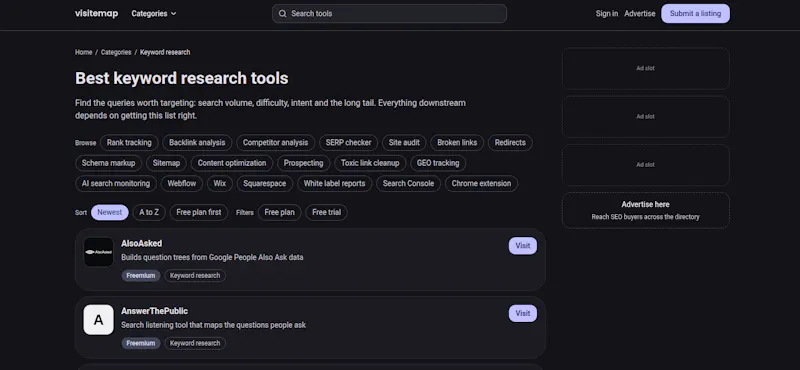
Task: Browse the Rank tracking category
Action: click(x=129, y=143)
